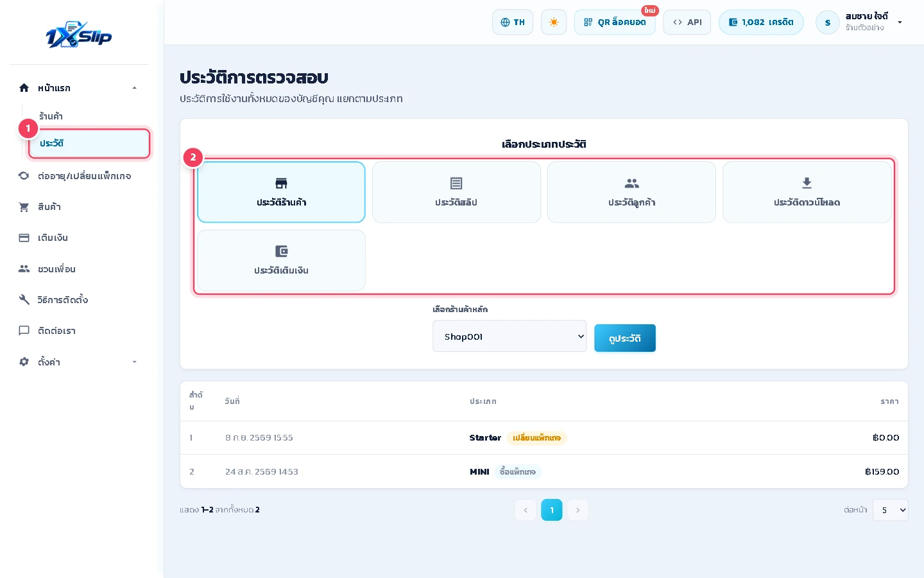Go to the next page arrow

click(x=578, y=510)
